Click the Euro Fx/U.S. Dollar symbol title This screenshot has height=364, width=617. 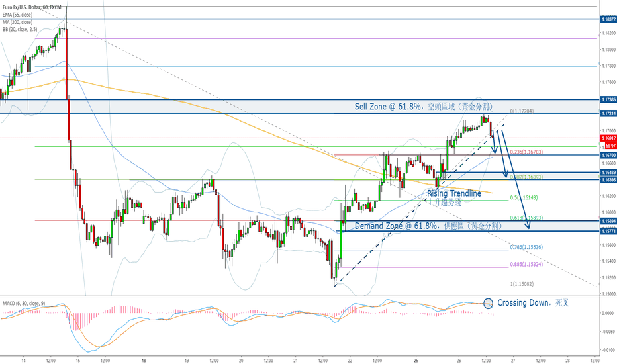(32, 7)
